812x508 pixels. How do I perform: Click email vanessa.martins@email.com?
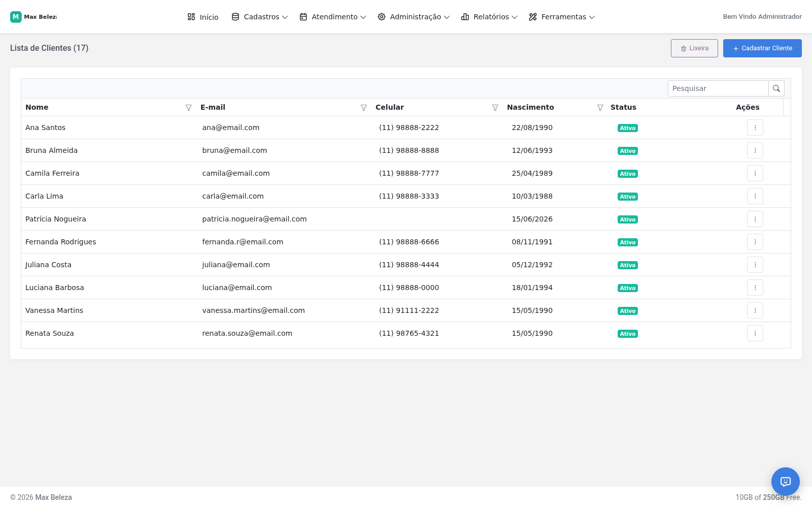click(x=253, y=310)
